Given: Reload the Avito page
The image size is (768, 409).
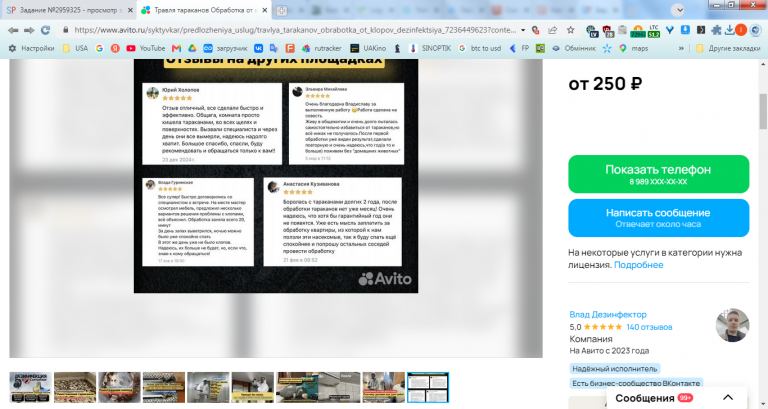Looking at the screenshot, I should 46,30.
